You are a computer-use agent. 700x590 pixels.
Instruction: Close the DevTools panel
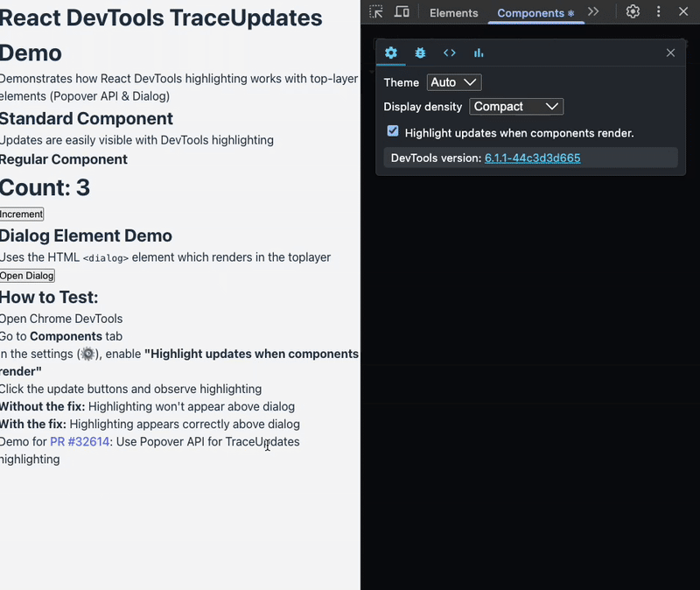[x=683, y=12]
